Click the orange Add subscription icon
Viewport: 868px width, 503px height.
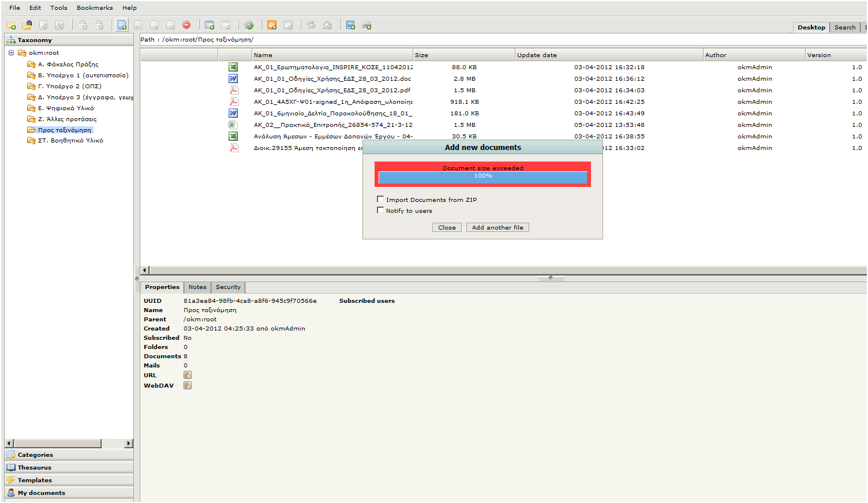point(272,25)
